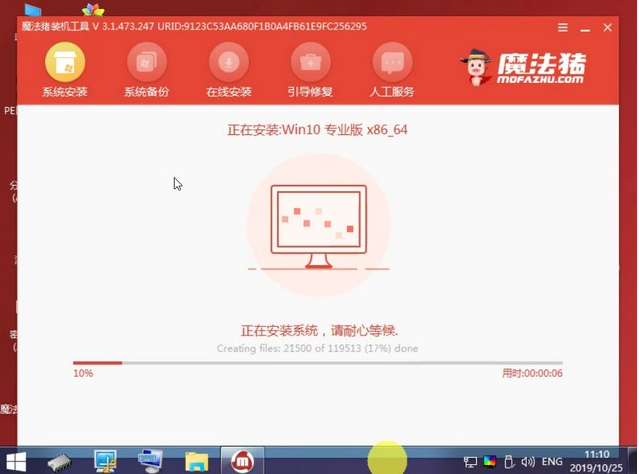
Task: Open the monitor with tools taskbar icon
Action: [105, 461]
